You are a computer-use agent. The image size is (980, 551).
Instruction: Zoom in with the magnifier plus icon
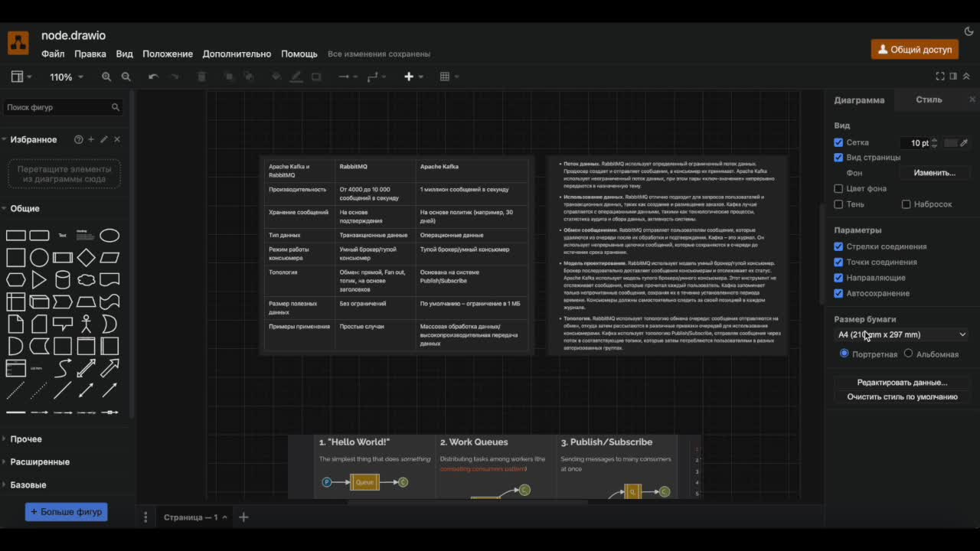coord(106,77)
